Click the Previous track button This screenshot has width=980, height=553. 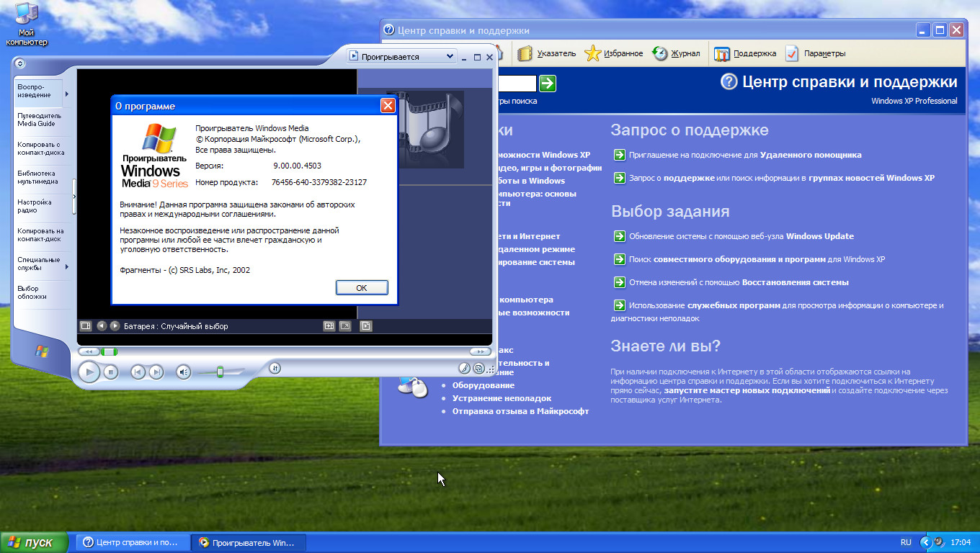click(137, 372)
